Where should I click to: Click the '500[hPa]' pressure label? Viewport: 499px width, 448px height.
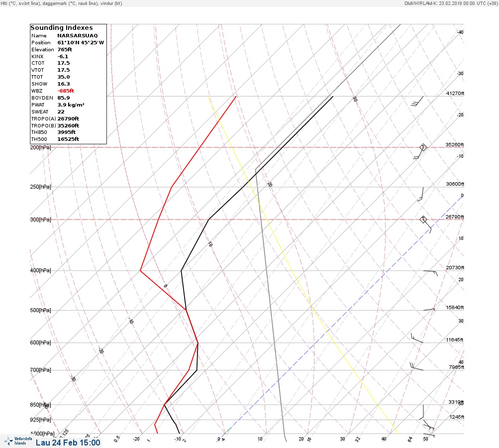pyautogui.click(x=40, y=310)
